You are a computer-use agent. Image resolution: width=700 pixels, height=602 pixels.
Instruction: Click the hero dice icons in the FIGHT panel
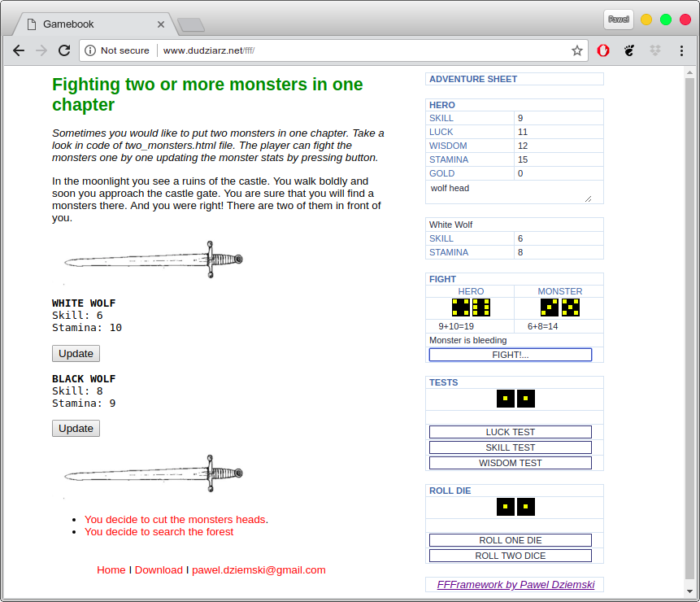(x=470, y=308)
